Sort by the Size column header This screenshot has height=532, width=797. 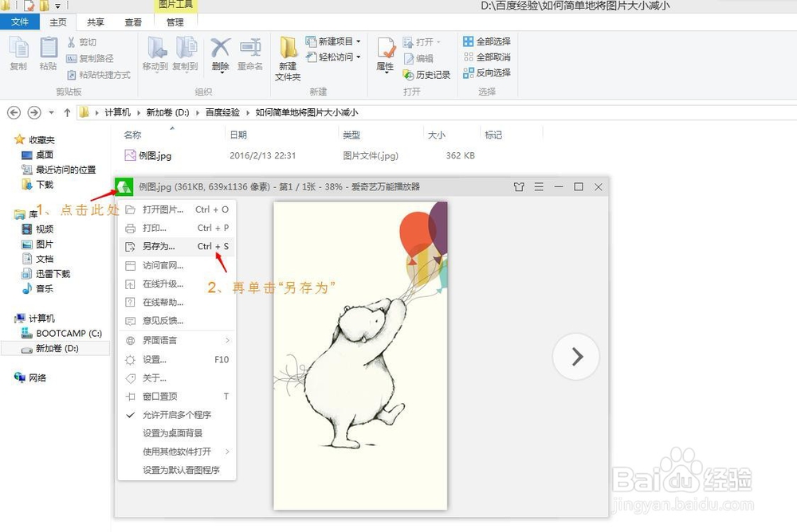click(x=437, y=135)
